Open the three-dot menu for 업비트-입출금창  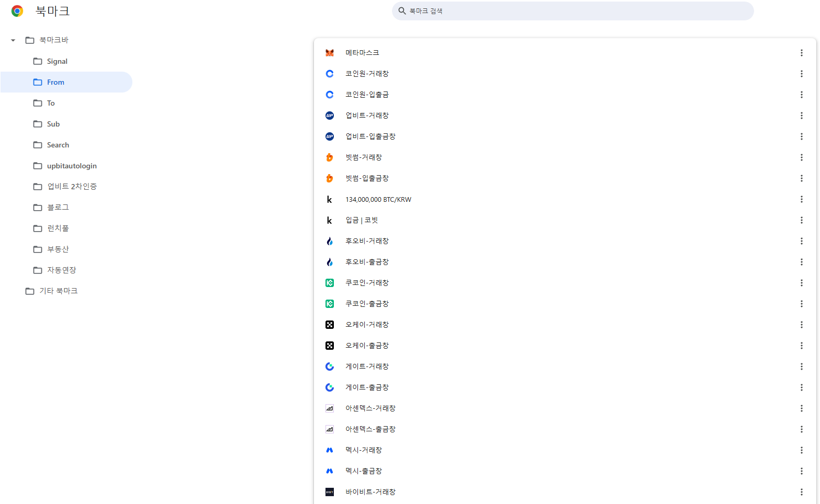coord(801,136)
